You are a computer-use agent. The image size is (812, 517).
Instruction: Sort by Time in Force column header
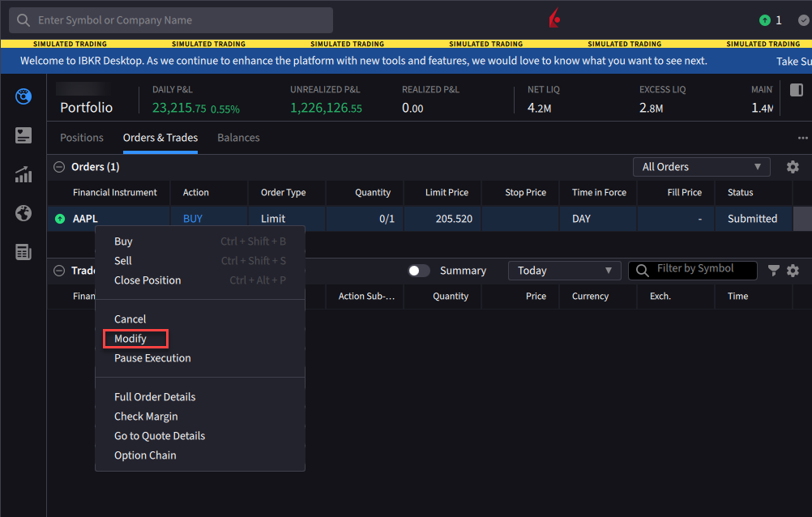599,193
